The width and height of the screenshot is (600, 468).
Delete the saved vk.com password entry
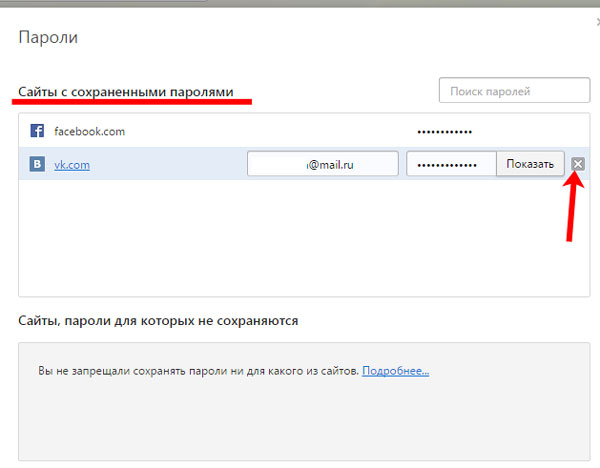(578, 164)
